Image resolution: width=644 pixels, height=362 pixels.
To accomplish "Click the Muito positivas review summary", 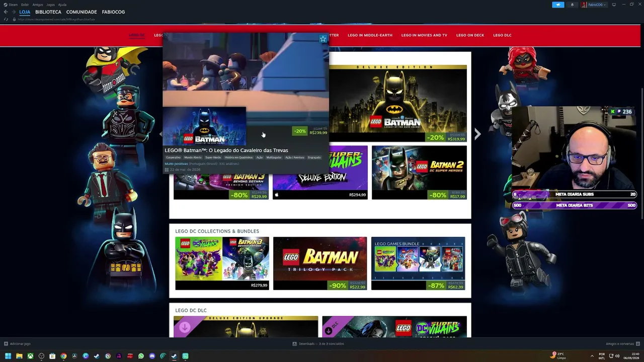I will (176, 163).
